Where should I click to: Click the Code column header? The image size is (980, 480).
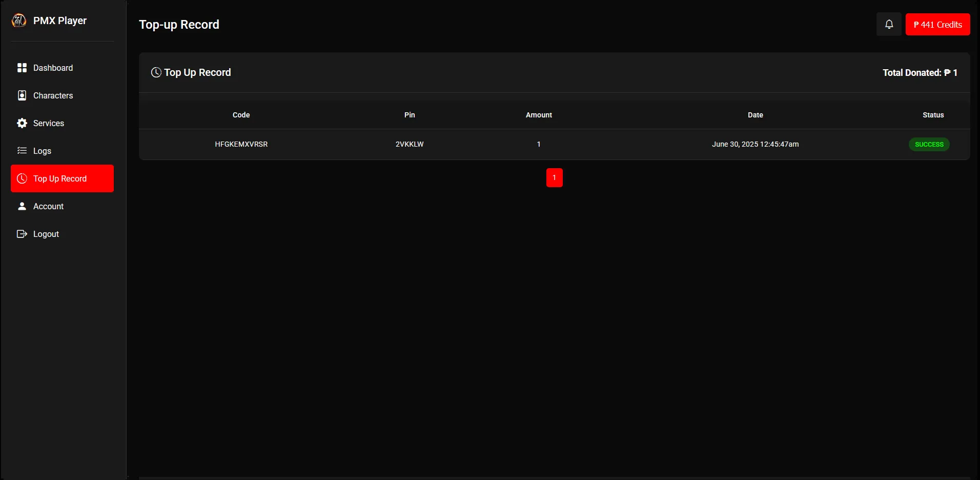tap(241, 115)
